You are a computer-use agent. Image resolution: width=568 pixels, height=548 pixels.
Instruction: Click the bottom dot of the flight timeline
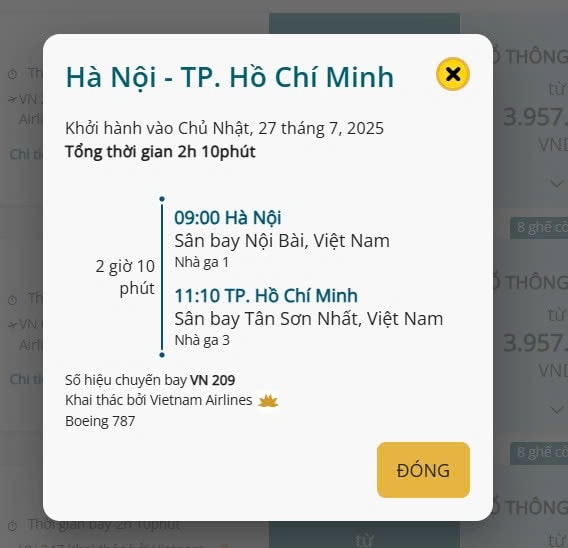pos(162,355)
